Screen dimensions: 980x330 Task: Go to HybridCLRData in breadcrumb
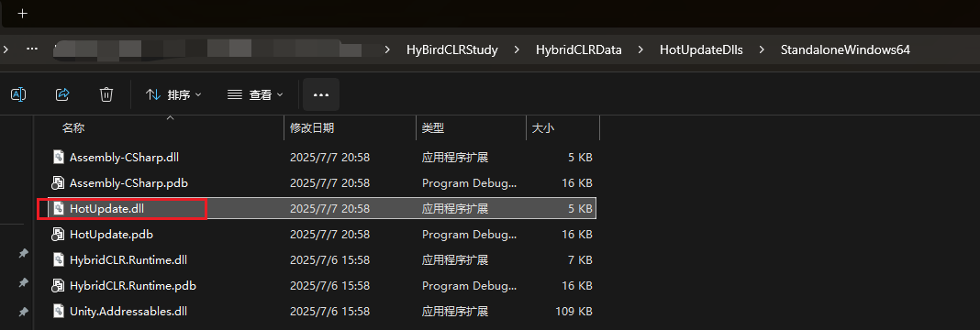[x=579, y=50]
